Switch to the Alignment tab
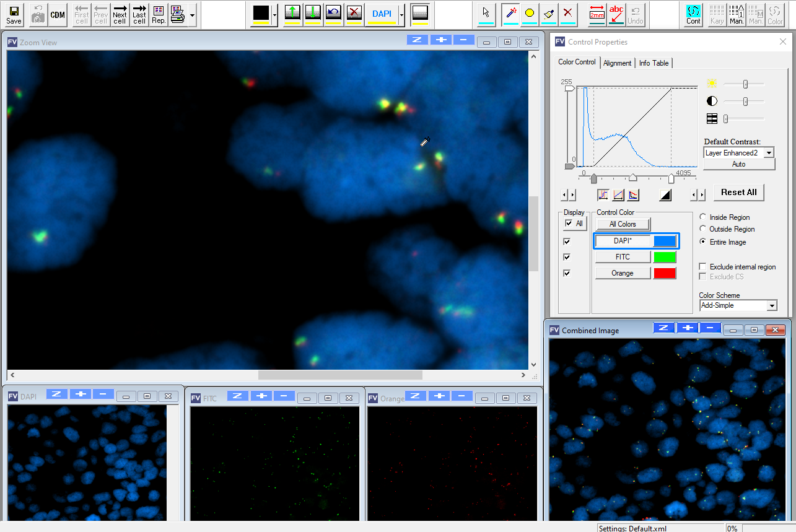Screen dimensions: 796x532 click(x=618, y=63)
